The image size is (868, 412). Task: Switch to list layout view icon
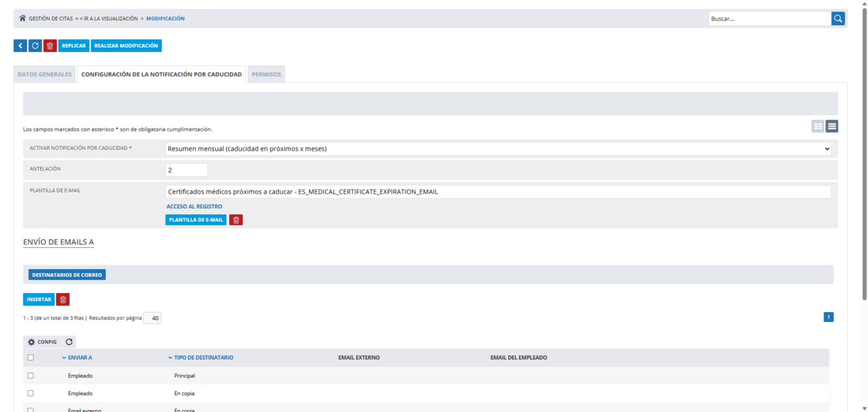click(832, 126)
